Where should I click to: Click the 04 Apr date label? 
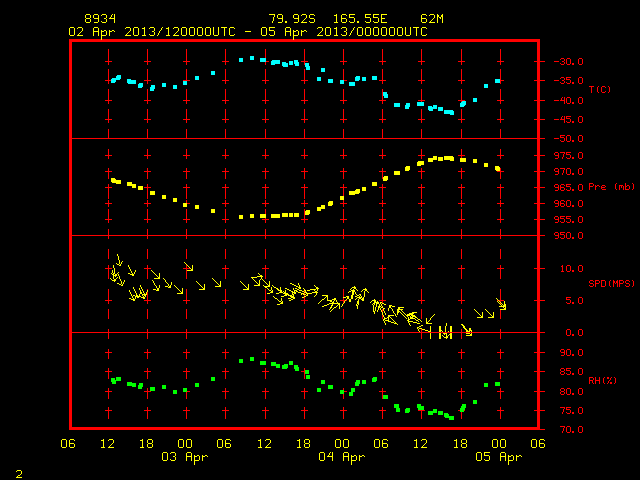click(342, 457)
